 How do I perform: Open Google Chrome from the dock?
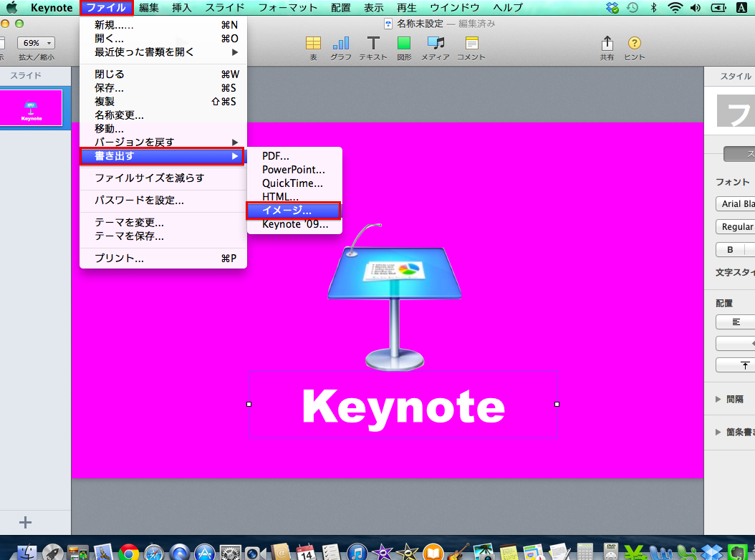(x=128, y=553)
